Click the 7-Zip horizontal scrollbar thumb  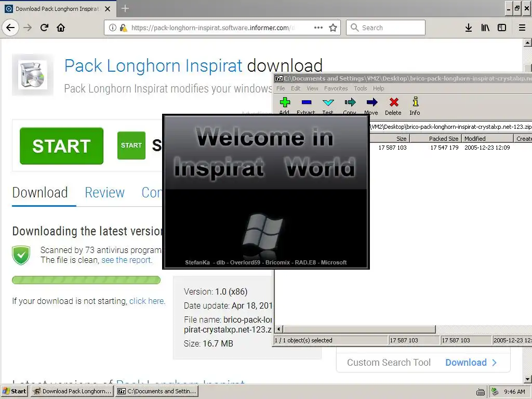[x=360, y=329]
